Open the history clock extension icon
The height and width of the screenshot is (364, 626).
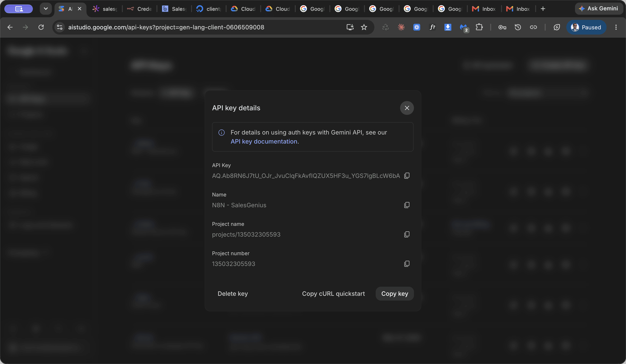click(518, 27)
